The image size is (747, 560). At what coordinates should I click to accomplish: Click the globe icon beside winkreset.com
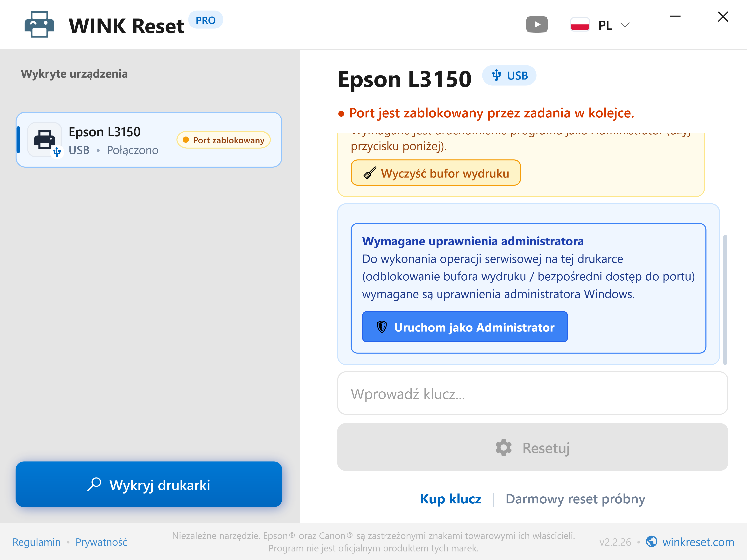tap(651, 542)
